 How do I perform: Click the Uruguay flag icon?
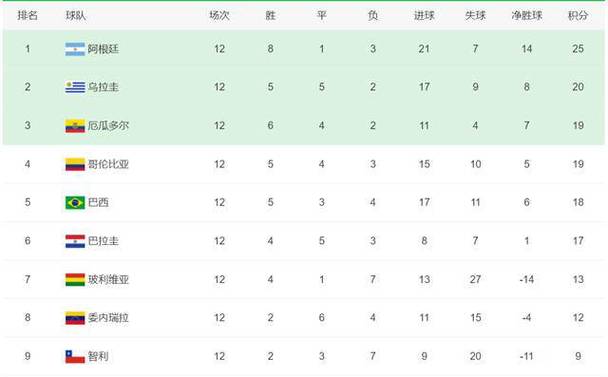click(x=75, y=87)
